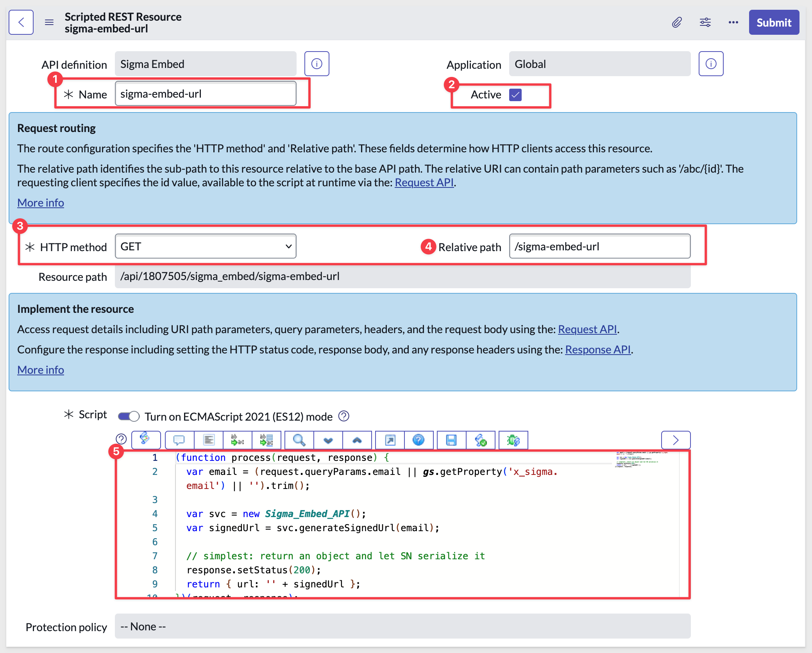The height and width of the screenshot is (653, 812).
Task: Toggle ECMAScript 2021 (ES12) mode switch
Action: coord(129,416)
